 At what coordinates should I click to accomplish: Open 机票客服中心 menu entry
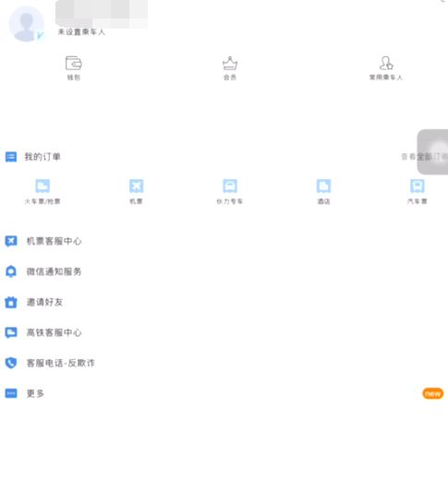pyautogui.click(x=224, y=241)
